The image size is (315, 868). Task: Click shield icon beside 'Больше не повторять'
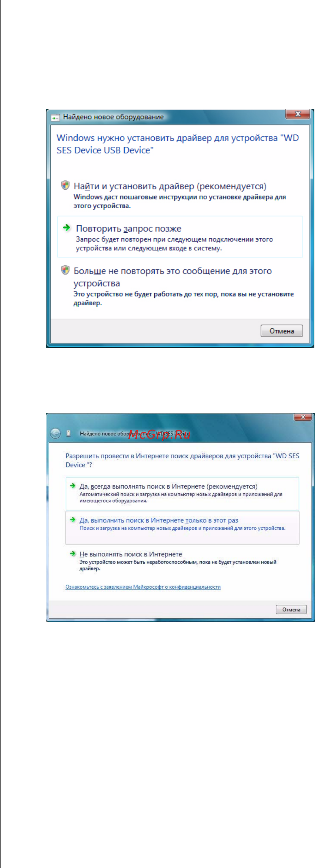tap(65, 270)
